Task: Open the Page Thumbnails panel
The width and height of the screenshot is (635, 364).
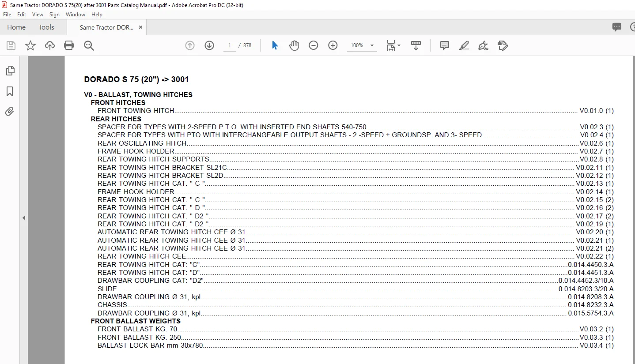Action: pos(10,71)
